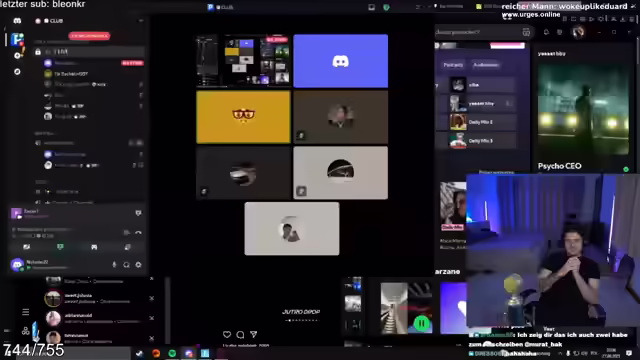
Task: Toggle screen share in the voice panel
Action: (60, 247)
